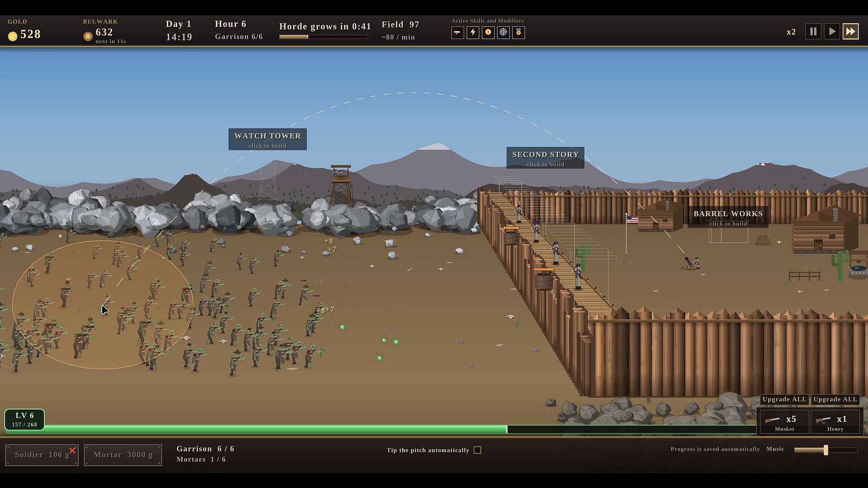This screenshot has width=868, height=488.
Task: Build the Watch Tower
Action: [x=268, y=140]
